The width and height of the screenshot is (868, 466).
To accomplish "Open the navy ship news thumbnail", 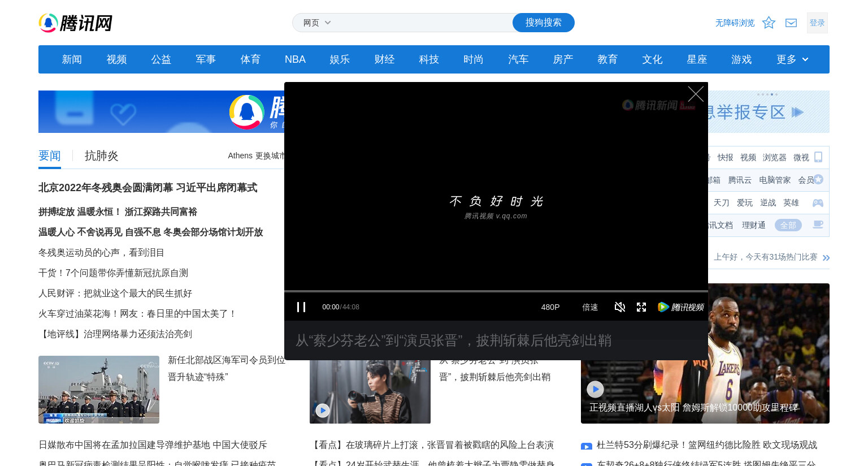I will click(99, 390).
